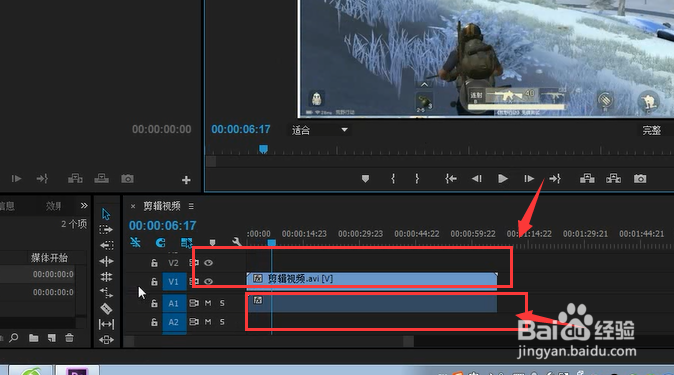Solo the A1 audio track
The width and height of the screenshot is (674, 375).
click(x=222, y=303)
